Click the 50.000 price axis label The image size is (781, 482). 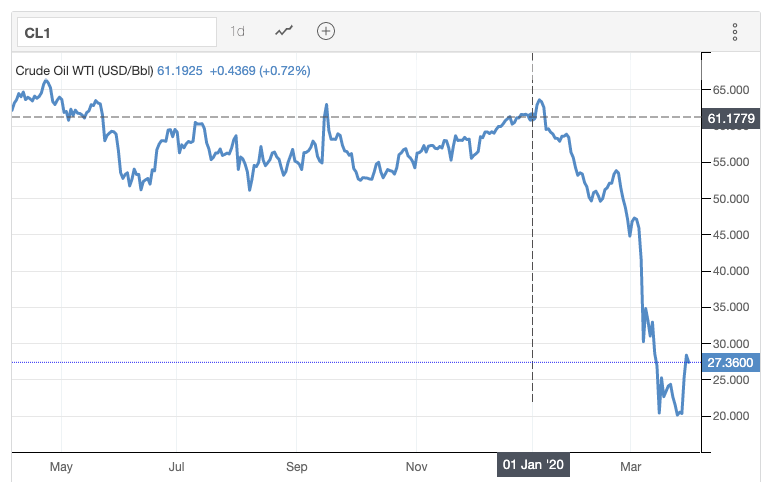pos(731,199)
